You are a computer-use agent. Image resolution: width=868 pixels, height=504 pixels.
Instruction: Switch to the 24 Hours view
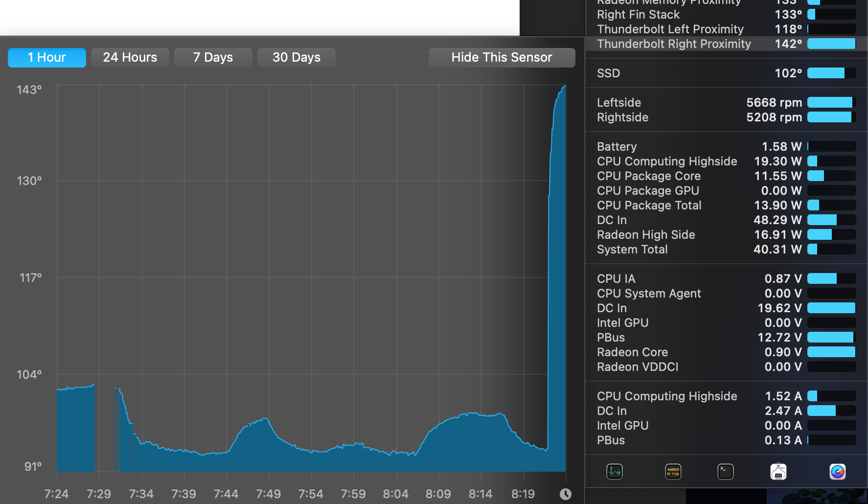(130, 57)
